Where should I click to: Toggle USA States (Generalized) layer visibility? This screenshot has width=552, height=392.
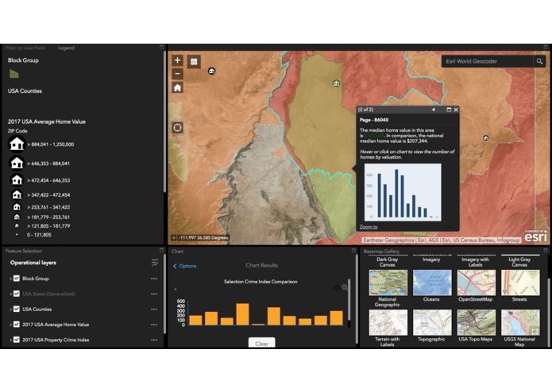click(17, 294)
